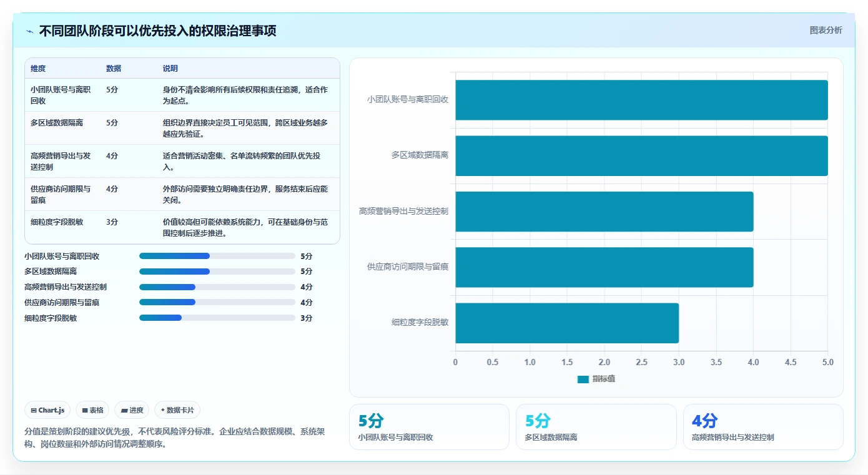Select the Chart.js tag chip
Image resolution: width=868 pixels, height=475 pixels.
tap(48, 410)
